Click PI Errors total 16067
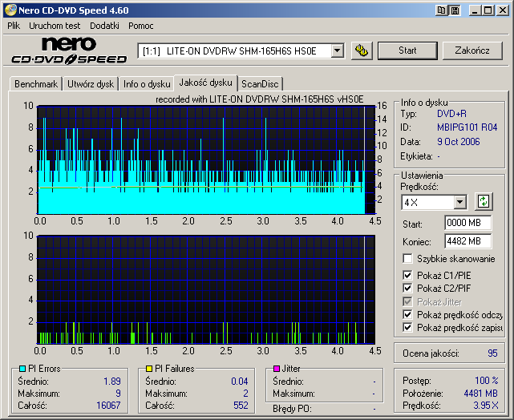The image size is (514, 420). (108, 406)
